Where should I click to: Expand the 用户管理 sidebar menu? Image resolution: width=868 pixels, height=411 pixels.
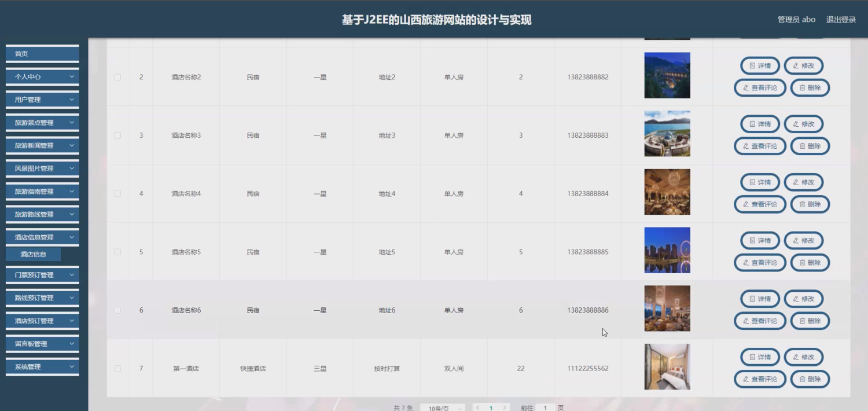tap(42, 100)
